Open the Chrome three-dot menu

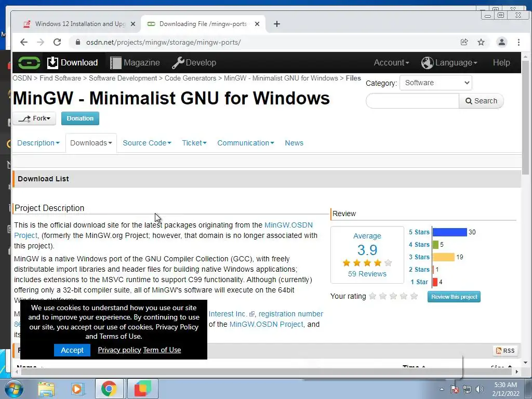tap(518, 42)
